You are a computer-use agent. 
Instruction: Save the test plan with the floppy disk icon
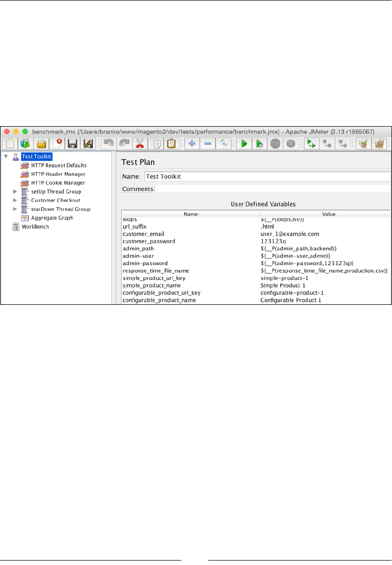[72, 143]
